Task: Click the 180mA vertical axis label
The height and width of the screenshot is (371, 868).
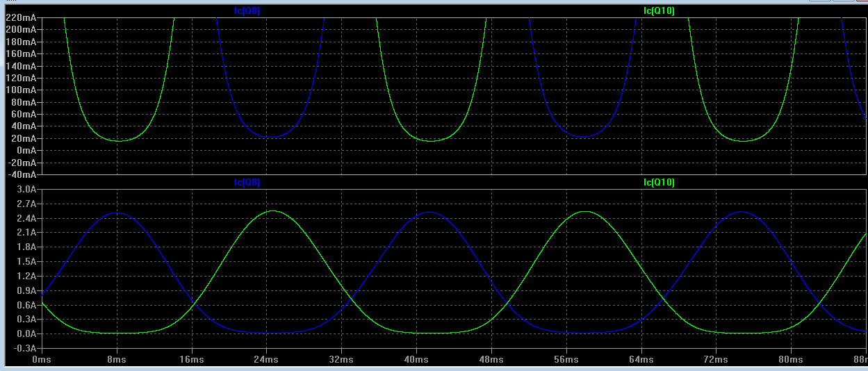Action: click(x=21, y=42)
